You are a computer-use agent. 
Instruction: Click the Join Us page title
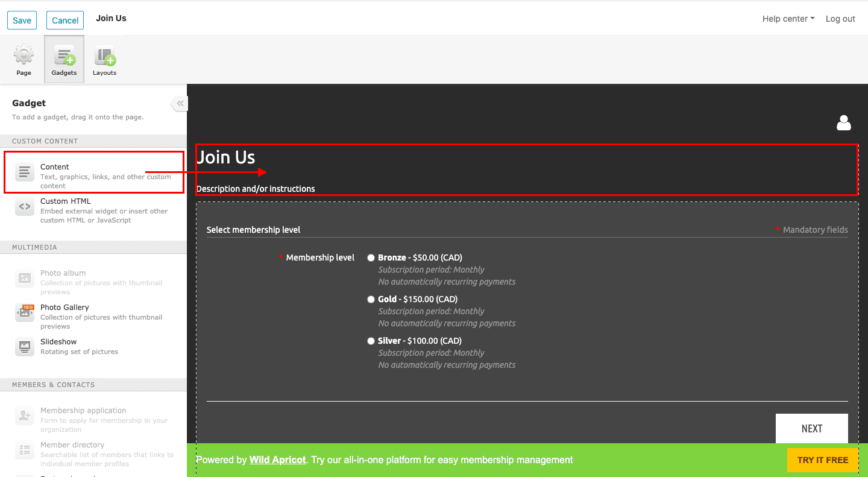pos(226,157)
